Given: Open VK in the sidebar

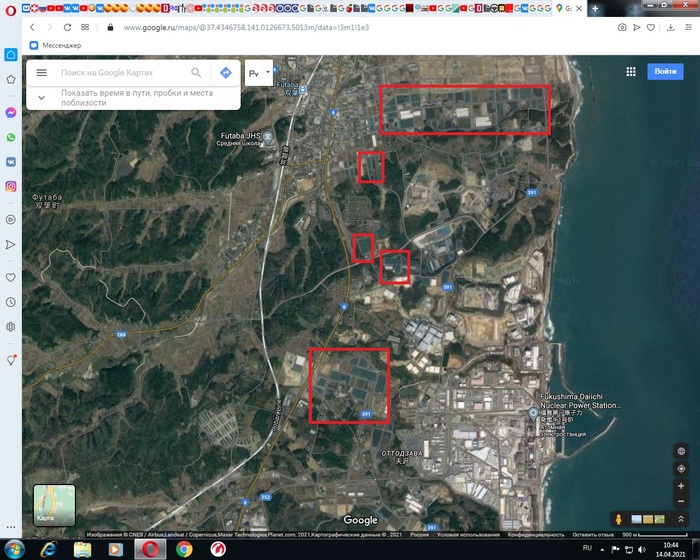Looking at the screenshot, I should pos(11,162).
